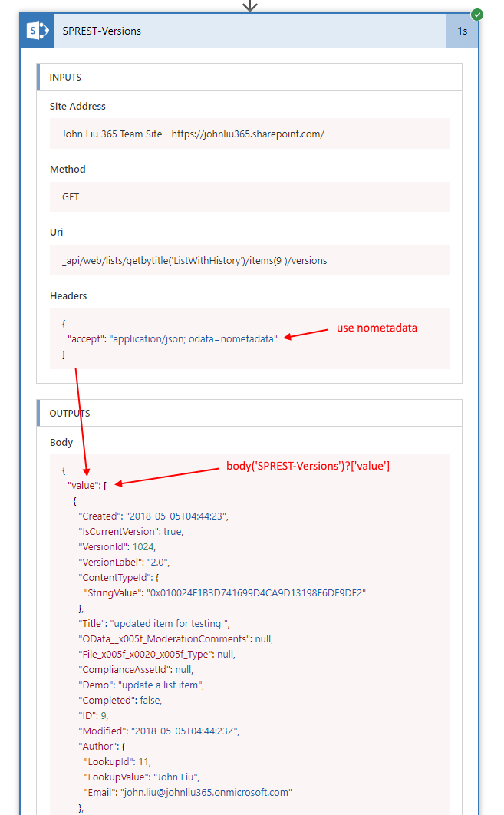504x815 pixels.
Task: Click the "value" key in Body output
Action: (84, 484)
